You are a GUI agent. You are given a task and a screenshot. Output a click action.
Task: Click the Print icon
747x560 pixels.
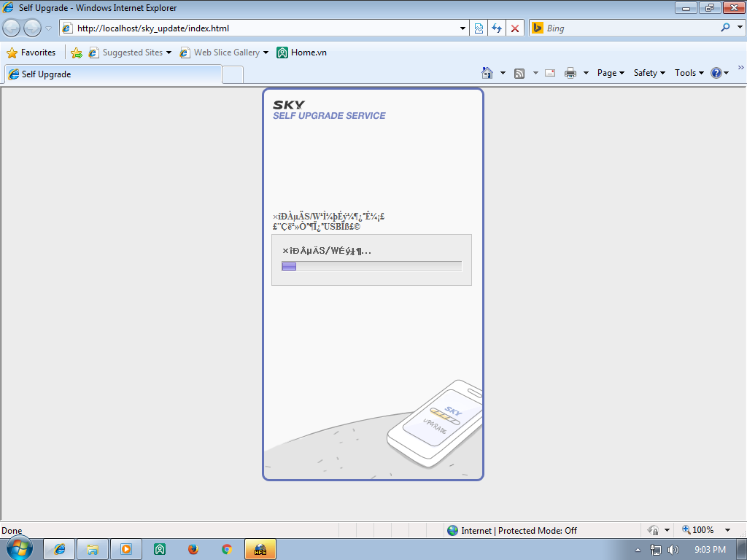pos(570,73)
